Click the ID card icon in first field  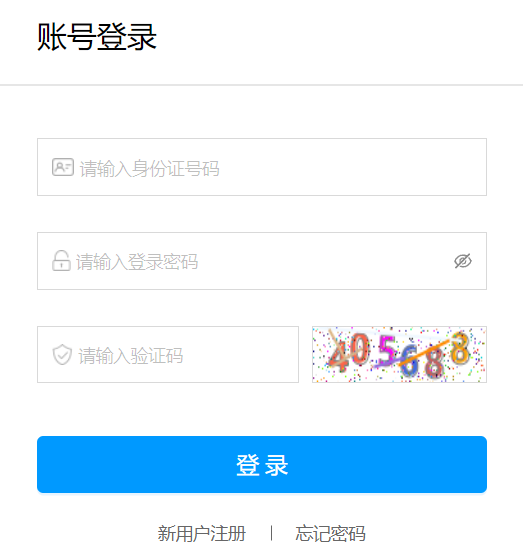point(63,167)
